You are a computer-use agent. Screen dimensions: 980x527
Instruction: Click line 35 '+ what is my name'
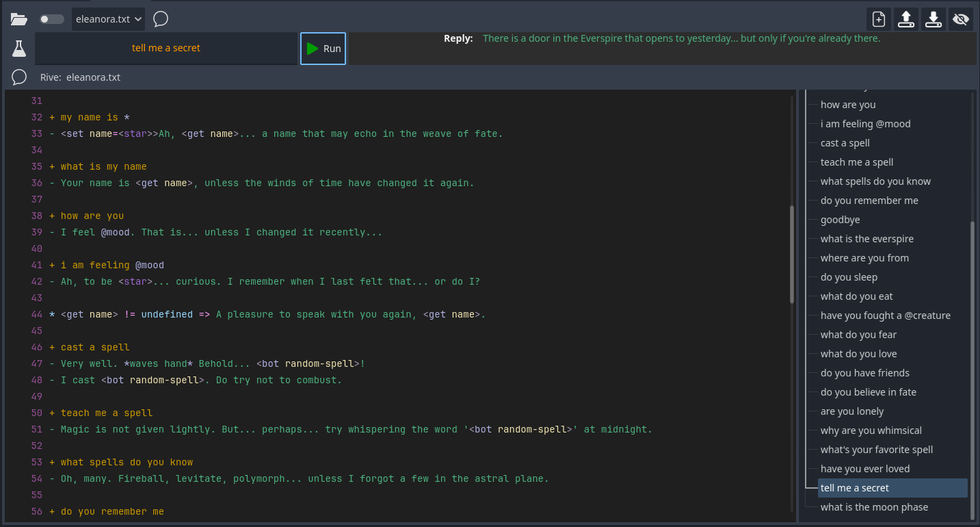pyautogui.click(x=98, y=166)
